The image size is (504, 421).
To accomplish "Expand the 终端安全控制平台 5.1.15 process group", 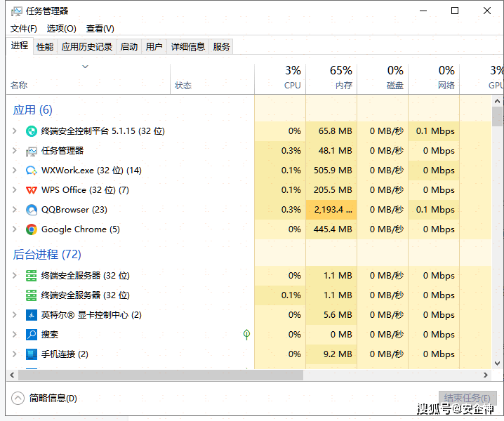I will pos(15,131).
